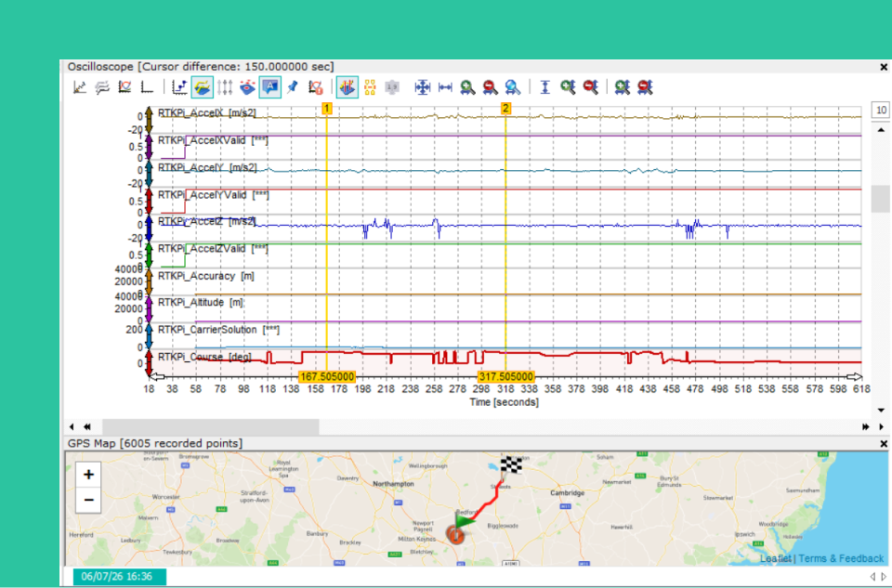Screen dimensions: 892x588
Task: Click the red minus magnifier after fit-width
Action: point(490,87)
